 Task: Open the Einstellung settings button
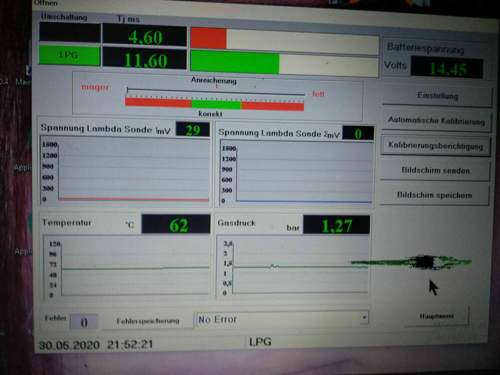click(x=437, y=96)
